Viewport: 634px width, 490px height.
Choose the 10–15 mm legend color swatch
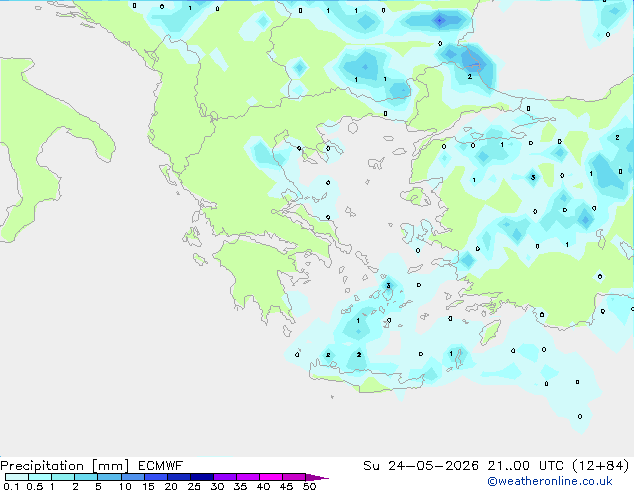coord(133,477)
